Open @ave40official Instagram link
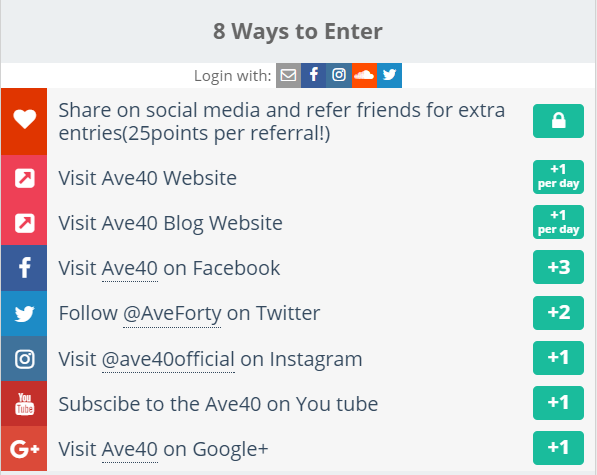 pyautogui.click(x=168, y=360)
